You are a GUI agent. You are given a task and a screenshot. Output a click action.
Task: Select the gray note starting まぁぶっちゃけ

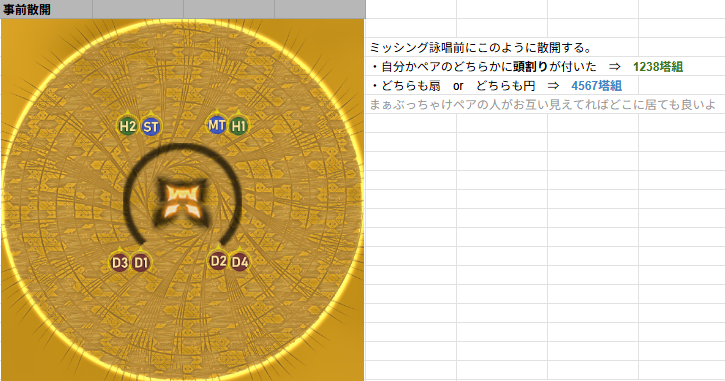542,104
